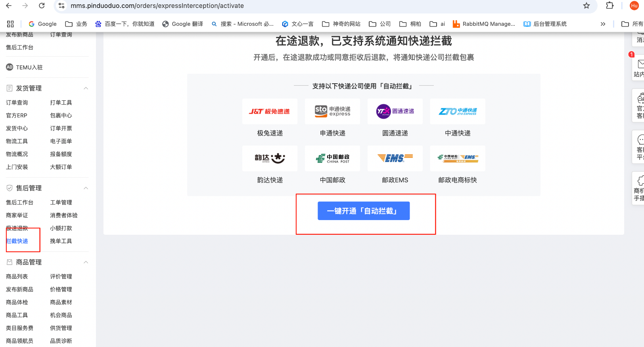
Task: Select the 申通快递 STO logo card
Action: click(332, 111)
